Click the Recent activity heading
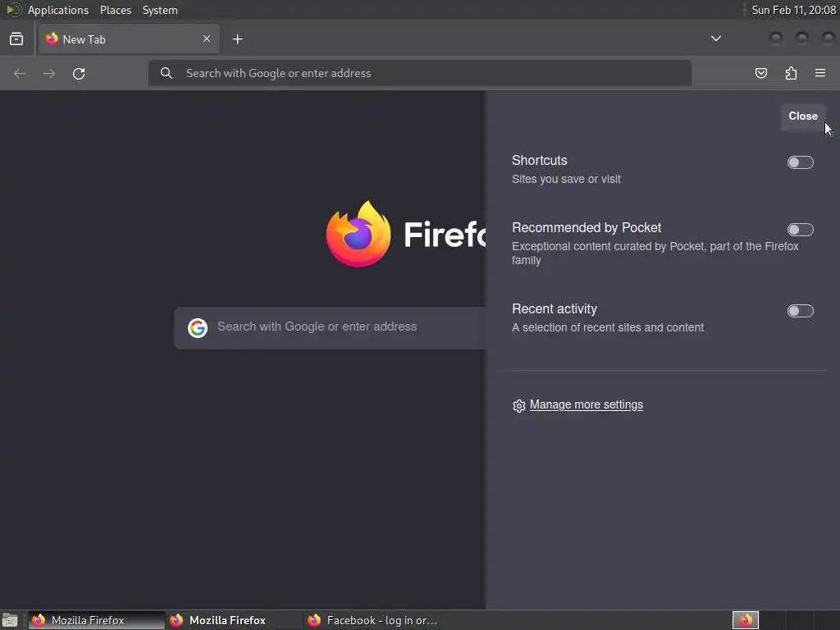Image resolution: width=840 pixels, height=630 pixels. click(x=554, y=309)
